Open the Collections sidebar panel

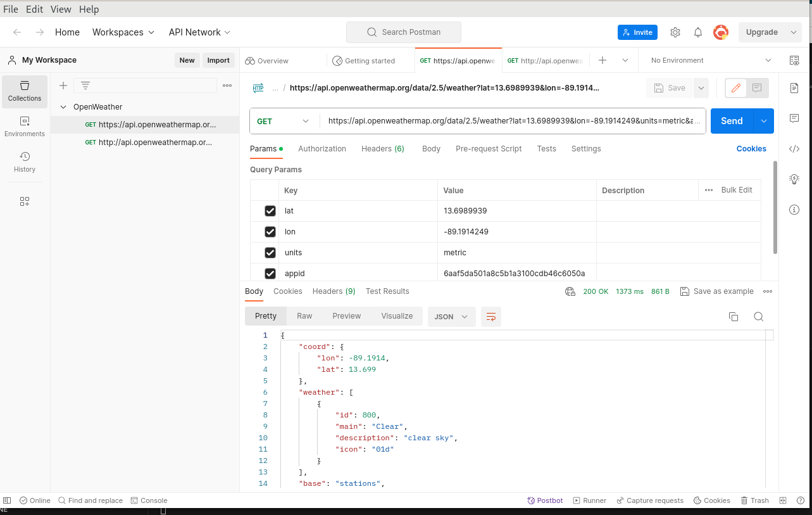click(x=25, y=91)
